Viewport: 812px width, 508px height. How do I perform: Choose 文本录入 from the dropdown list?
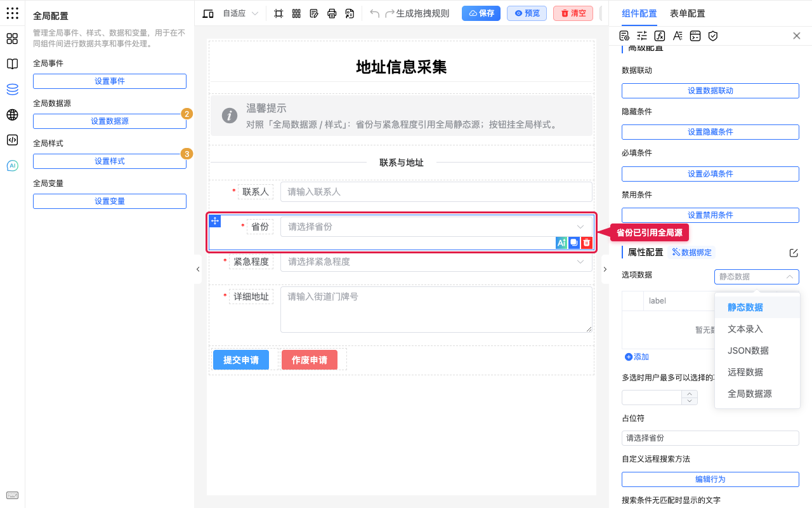click(757, 329)
